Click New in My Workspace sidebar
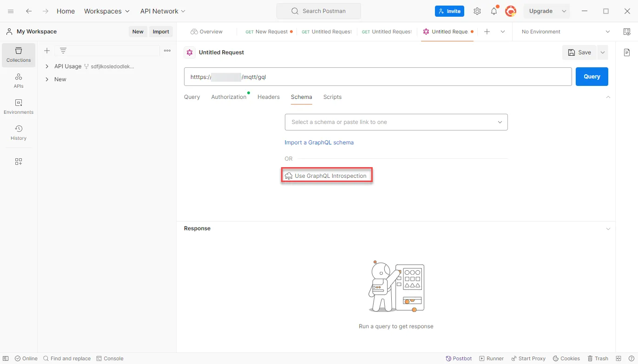 138,32
